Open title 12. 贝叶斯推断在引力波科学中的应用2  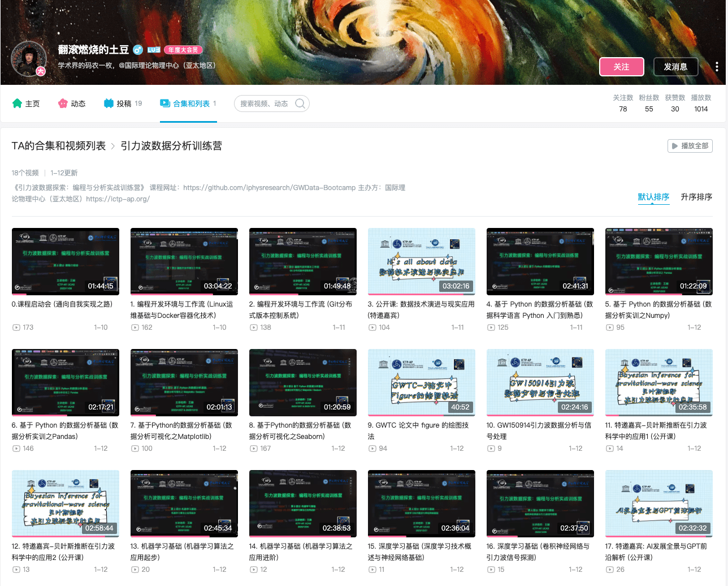click(x=63, y=552)
